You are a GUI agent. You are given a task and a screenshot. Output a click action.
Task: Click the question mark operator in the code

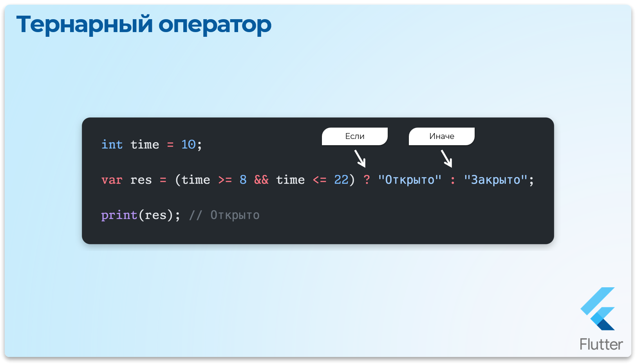click(367, 180)
